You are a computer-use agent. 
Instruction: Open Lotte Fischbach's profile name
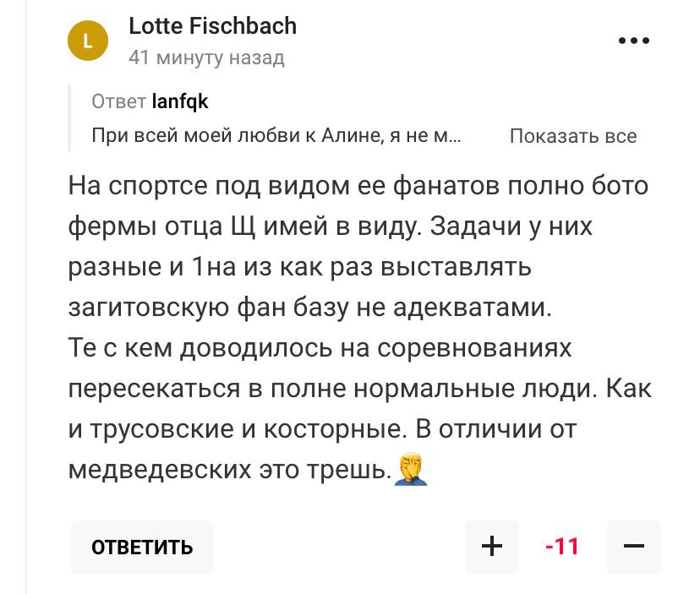212,26
